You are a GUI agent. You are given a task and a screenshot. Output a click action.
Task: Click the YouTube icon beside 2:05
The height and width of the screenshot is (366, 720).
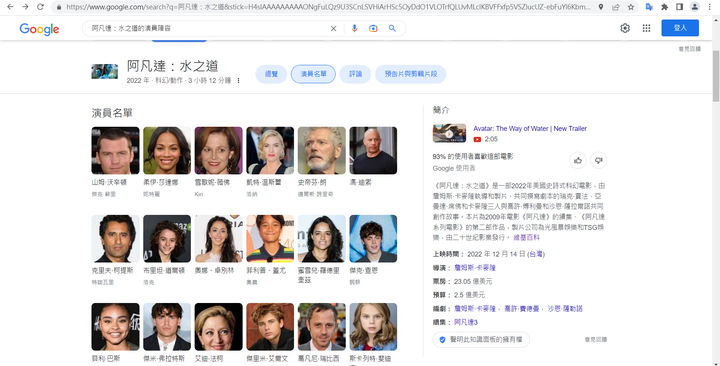tap(477, 139)
